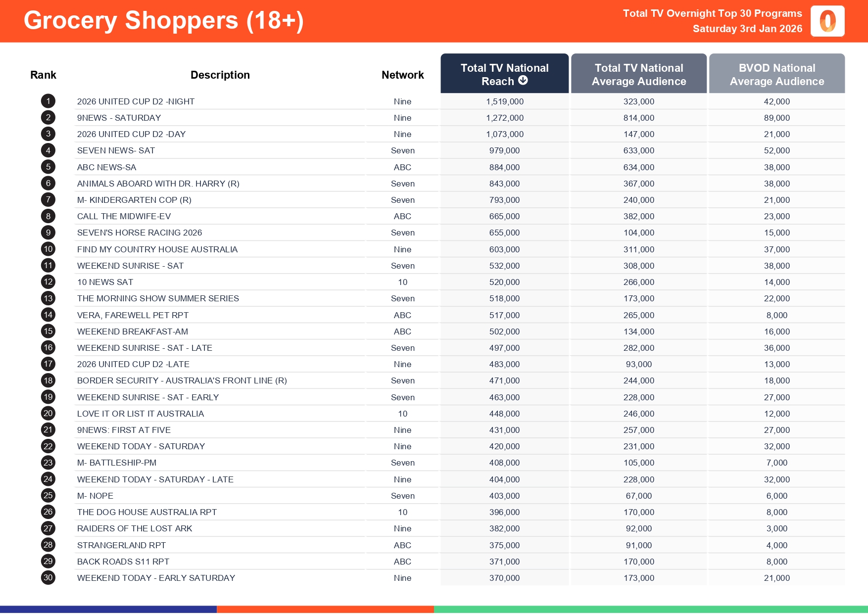Viewport: 868px width, 614px height.
Task: Select the BVOD National Average Audience header
Action: (x=776, y=74)
